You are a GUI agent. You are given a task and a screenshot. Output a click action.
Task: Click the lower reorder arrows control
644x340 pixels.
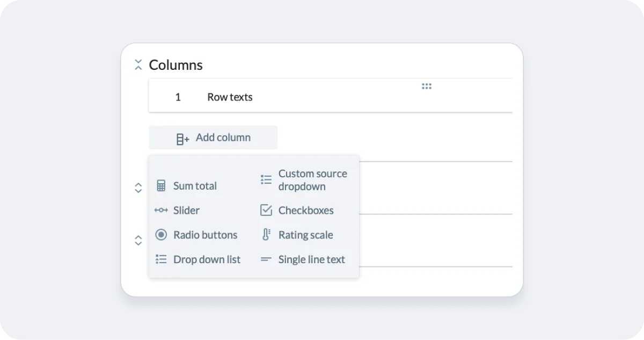(x=138, y=241)
